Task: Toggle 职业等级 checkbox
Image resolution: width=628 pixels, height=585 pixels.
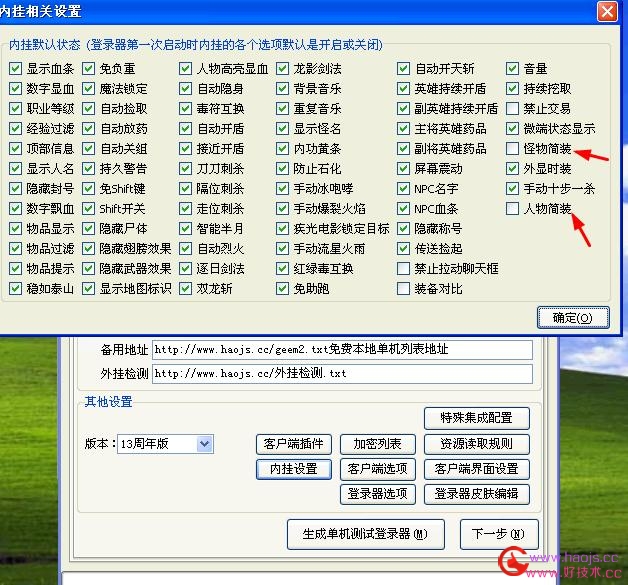Action: click(x=15, y=109)
